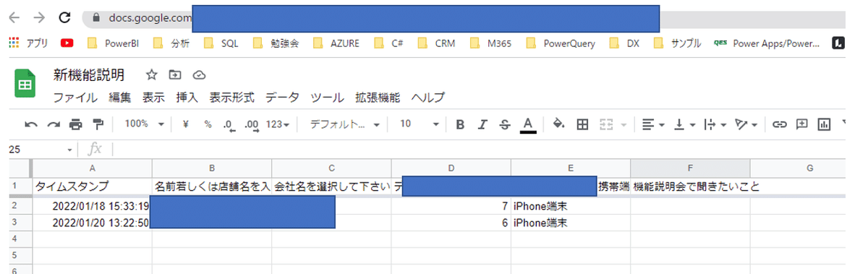Increase decimal places

252,125
